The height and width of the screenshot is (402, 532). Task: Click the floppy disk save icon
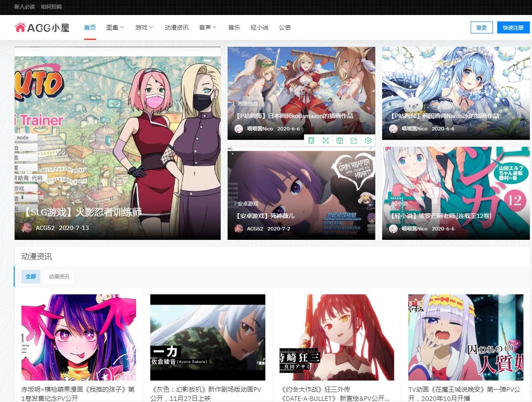click(x=340, y=141)
